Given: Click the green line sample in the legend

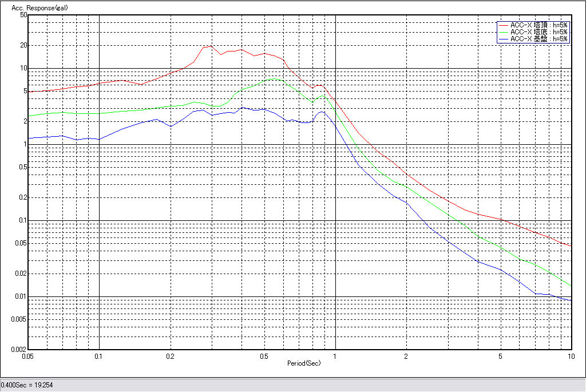Looking at the screenshot, I should (x=503, y=32).
